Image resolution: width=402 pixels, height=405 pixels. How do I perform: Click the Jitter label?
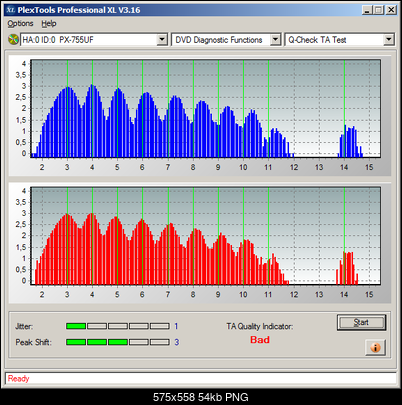pos(24,326)
